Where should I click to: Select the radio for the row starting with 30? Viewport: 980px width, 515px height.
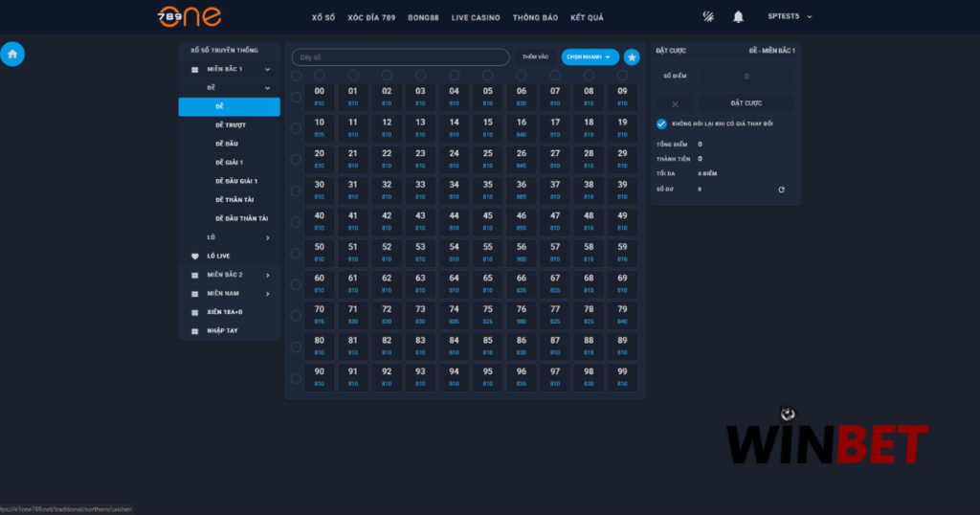pos(296,190)
